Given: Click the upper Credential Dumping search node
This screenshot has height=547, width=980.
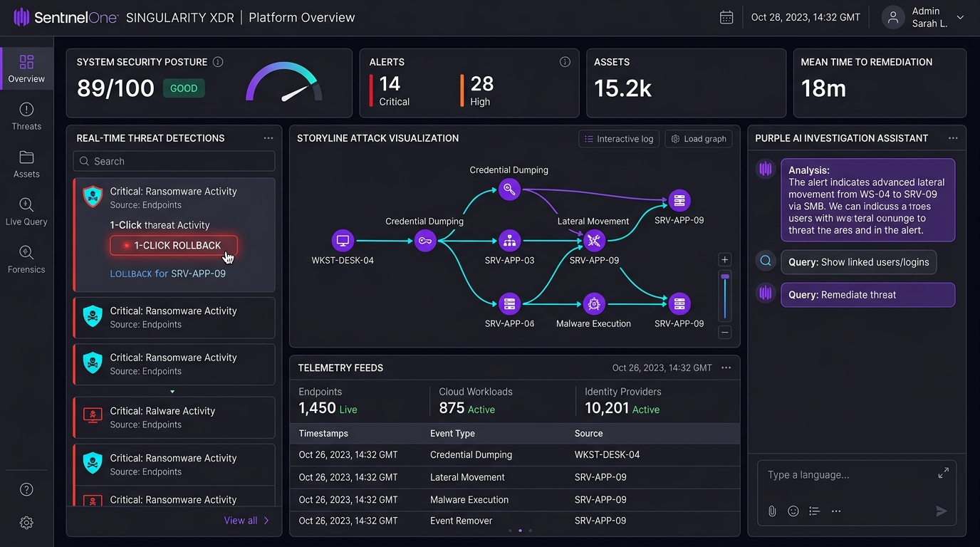Looking at the screenshot, I should tap(509, 189).
